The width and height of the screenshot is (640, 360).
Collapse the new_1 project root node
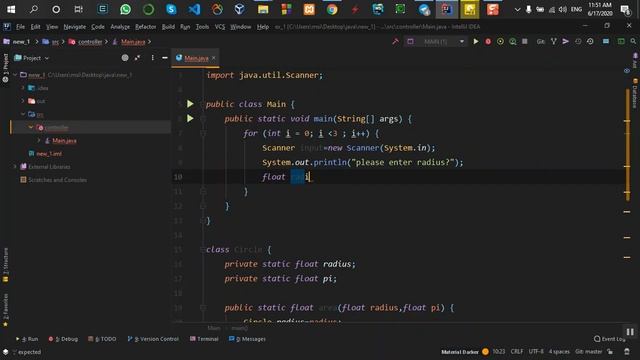(15, 75)
